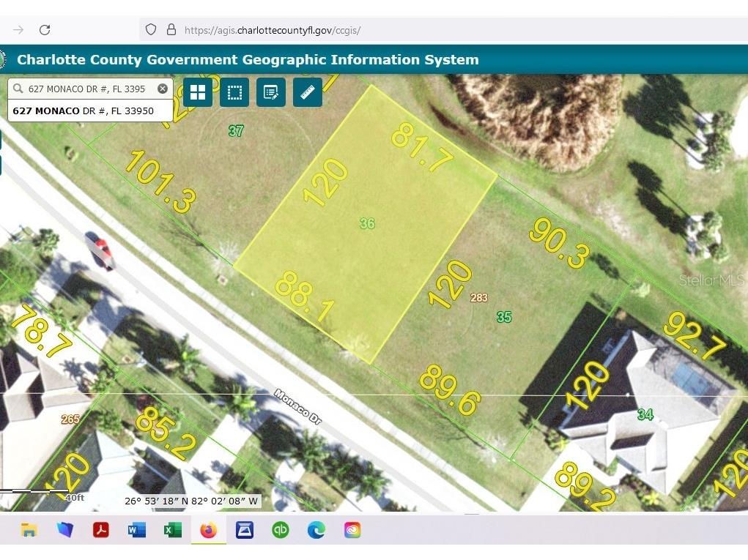The width and height of the screenshot is (748, 560).
Task: Select the ruler measurement tool
Action: [307, 92]
